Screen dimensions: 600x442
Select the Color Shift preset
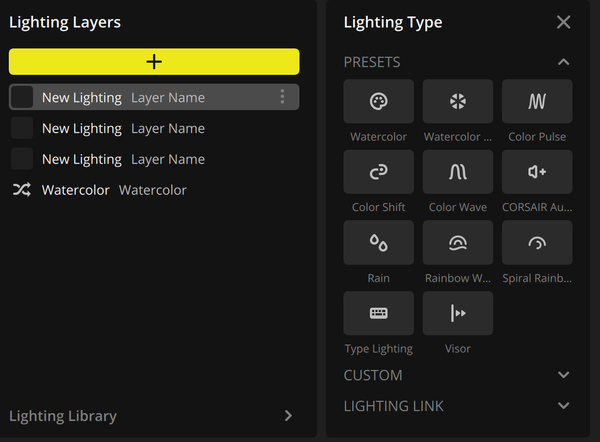[378, 172]
